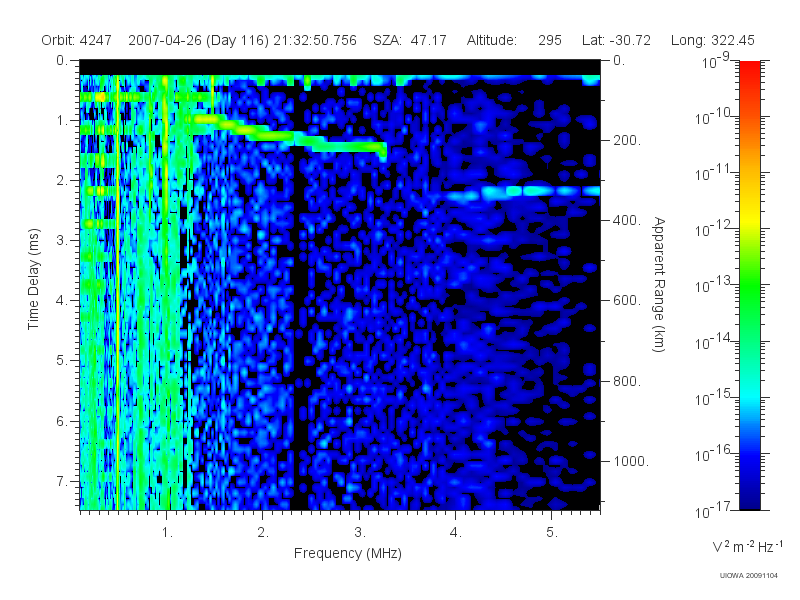Click the Lat: -30.72 text
This screenshot has width=800, height=600.
point(616,40)
